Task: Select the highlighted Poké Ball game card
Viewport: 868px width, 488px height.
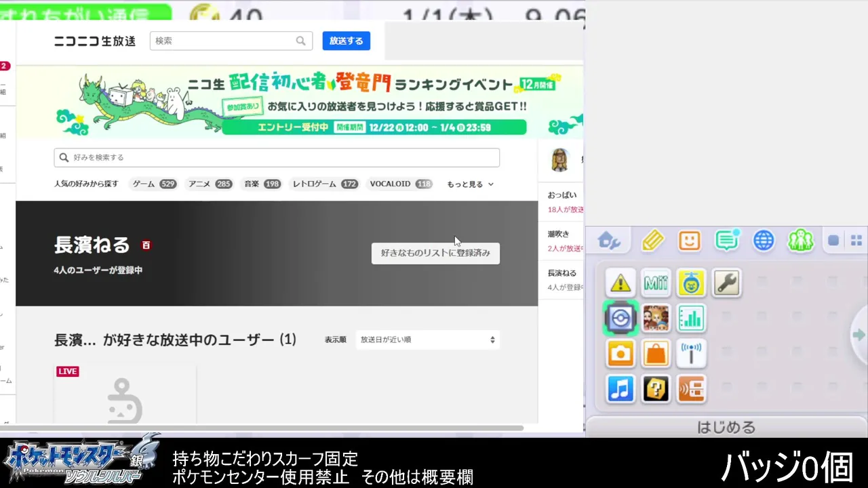Action: point(620,318)
